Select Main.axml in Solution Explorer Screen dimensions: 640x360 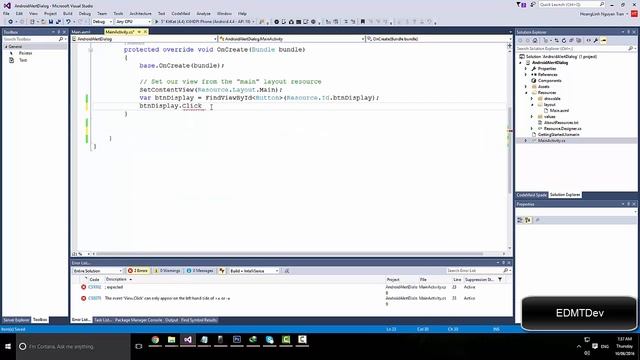(x=559, y=111)
